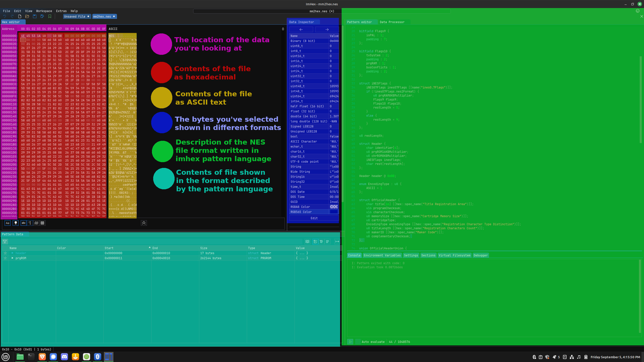Click the Save As icon with the pencil
Image resolution: width=644 pixels, height=362 pixels.
(42, 16)
